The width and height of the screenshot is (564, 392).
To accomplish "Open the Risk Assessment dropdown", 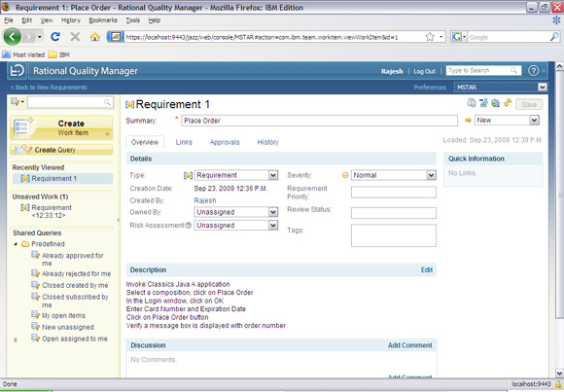I will click(273, 226).
